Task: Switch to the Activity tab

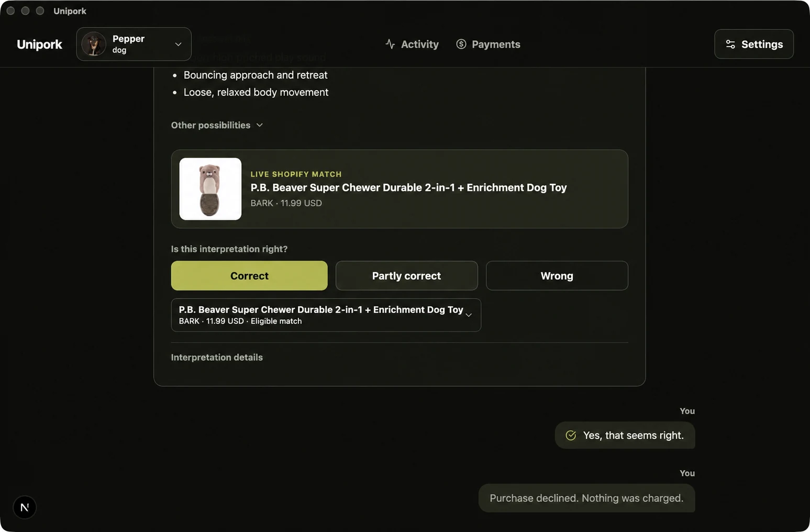Action: click(412, 44)
